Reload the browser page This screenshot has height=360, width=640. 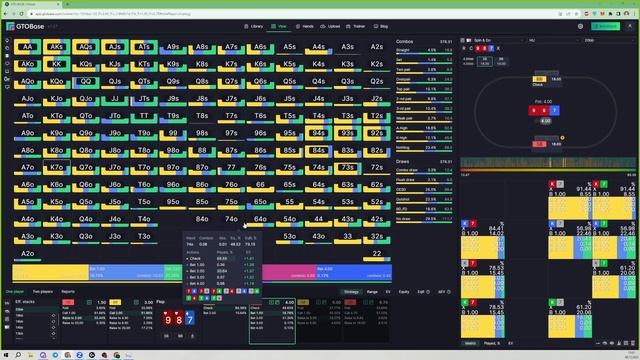[22, 14]
